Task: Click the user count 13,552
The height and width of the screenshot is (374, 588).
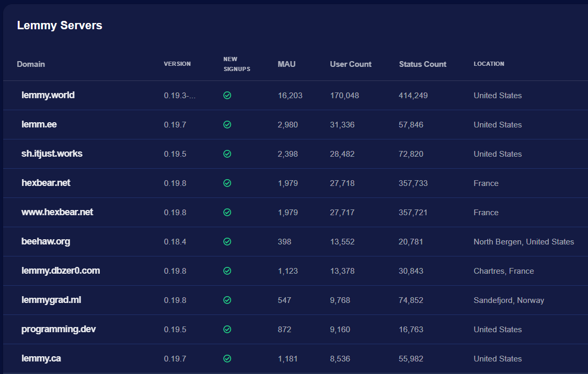Action: pos(342,242)
